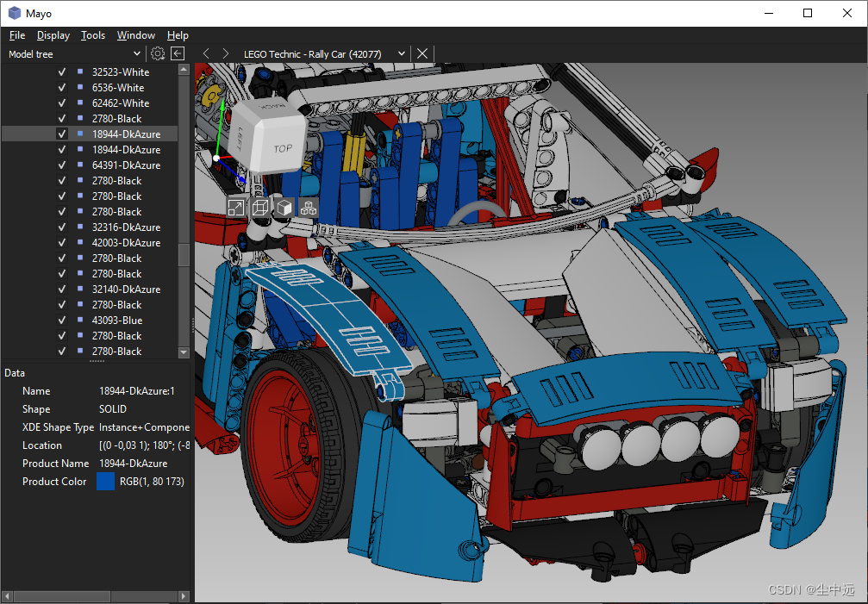Image resolution: width=868 pixels, height=604 pixels.
Task: Click the horizontal scrollbar right arrow
Action: click(184, 596)
